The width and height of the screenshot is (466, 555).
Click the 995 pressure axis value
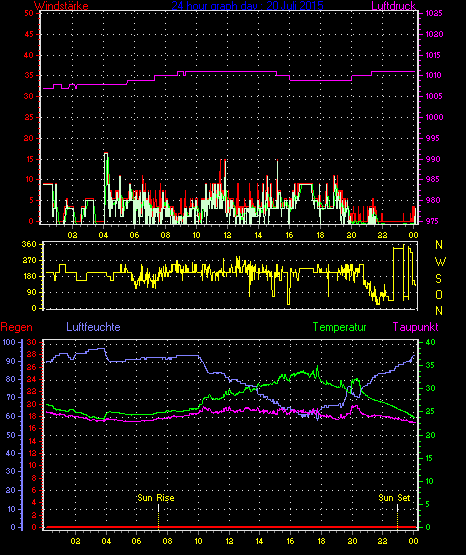click(433, 138)
